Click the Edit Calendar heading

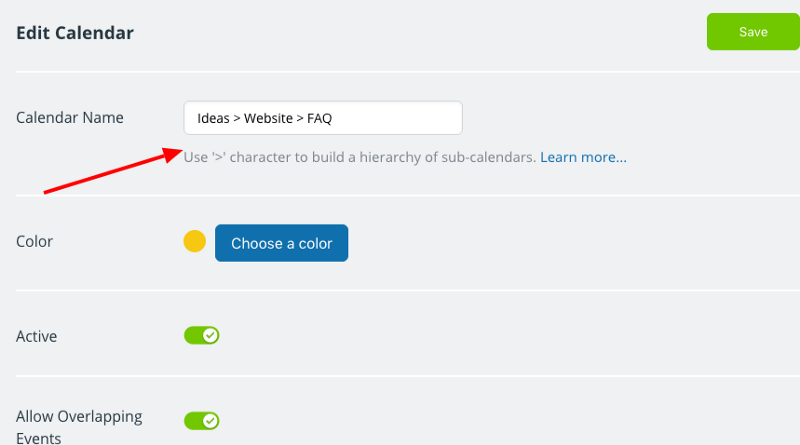[74, 33]
